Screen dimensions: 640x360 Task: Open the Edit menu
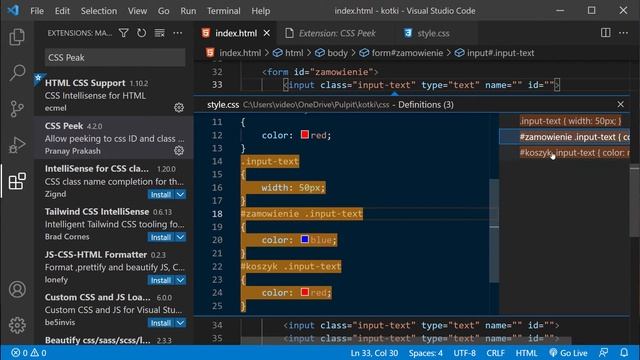coord(62,11)
